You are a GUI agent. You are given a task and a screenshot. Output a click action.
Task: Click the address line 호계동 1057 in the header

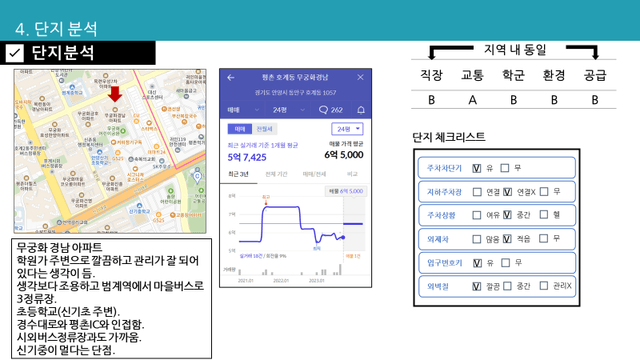pyautogui.click(x=296, y=93)
